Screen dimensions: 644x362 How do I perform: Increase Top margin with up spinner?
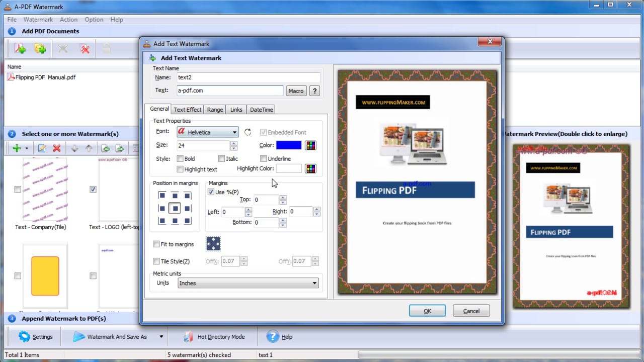pos(282,198)
